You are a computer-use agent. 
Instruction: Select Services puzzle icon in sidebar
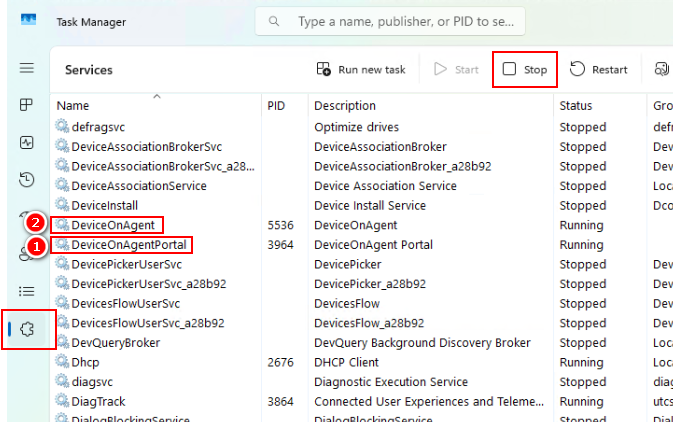pos(27,329)
